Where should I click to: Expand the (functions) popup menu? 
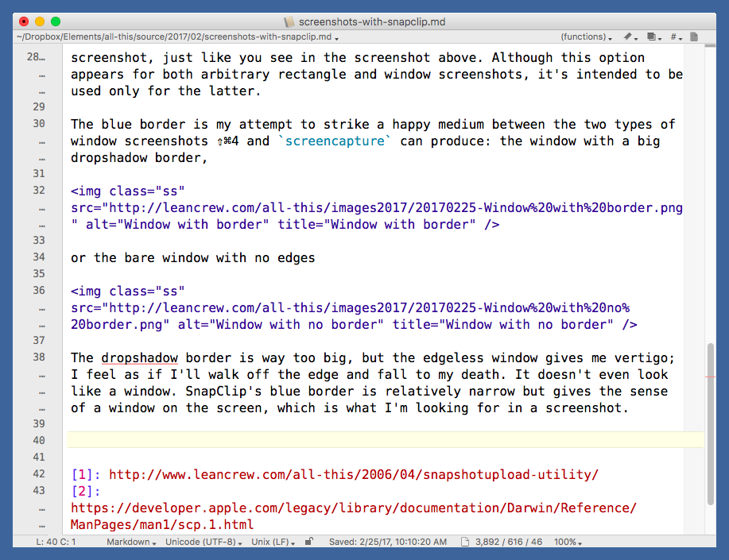pos(586,37)
